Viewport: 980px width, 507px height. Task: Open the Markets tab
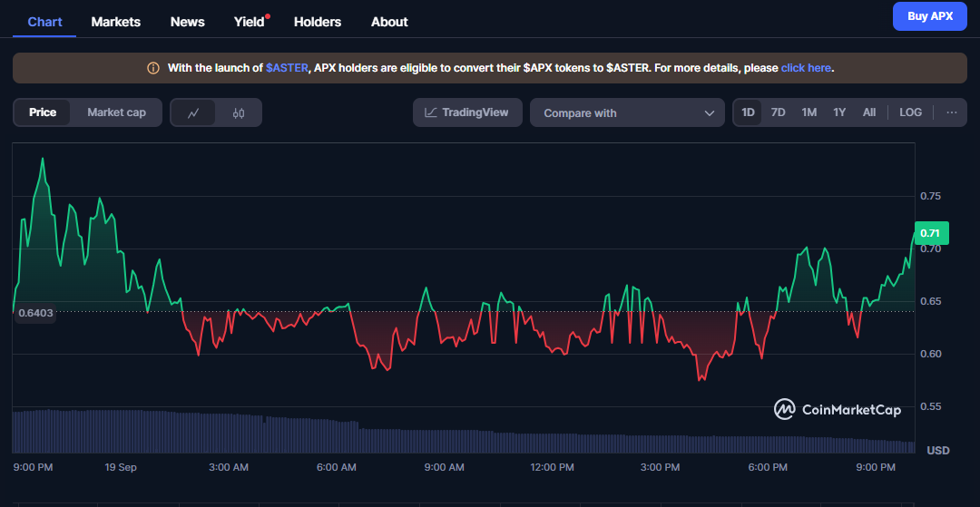(116, 22)
